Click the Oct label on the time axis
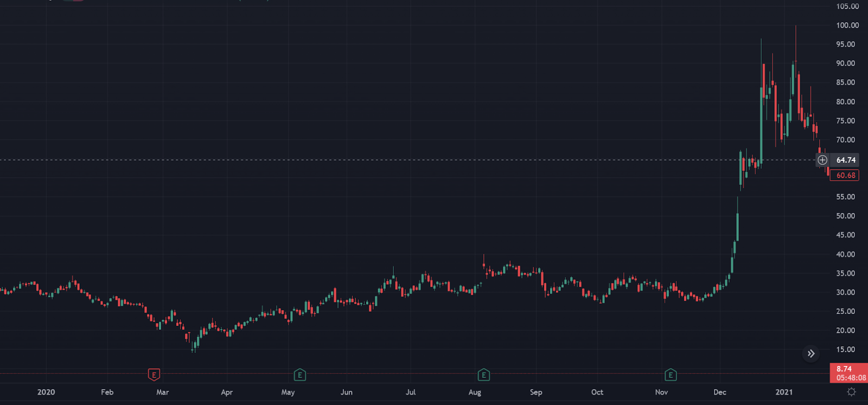Screen dimensions: 868x405 coord(597,392)
